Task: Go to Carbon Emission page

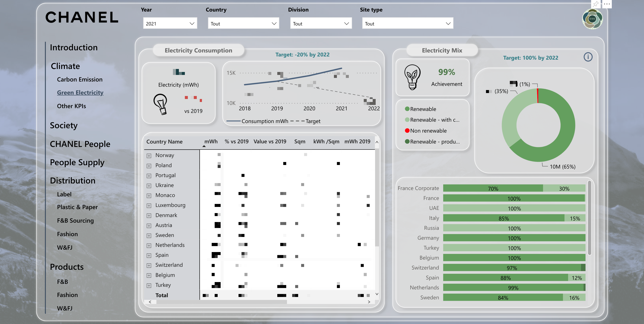Action: coord(80,80)
